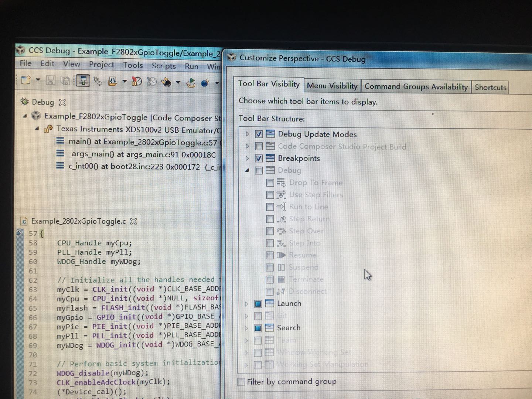This screenshot has height=399, width=532.
Task: Expand the Breakpoints group
Action: [248, 158]
